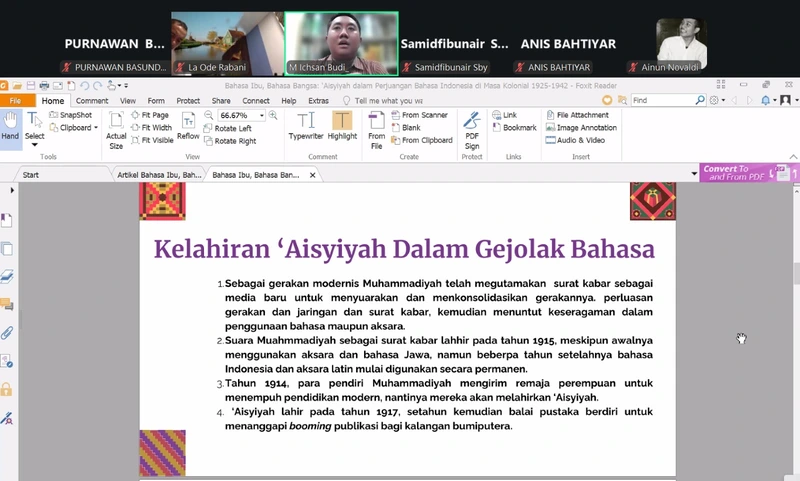The width and height of the screenshot is (800, 481).
Task: Click the Find magnifier search button
Action: (699, 100)
